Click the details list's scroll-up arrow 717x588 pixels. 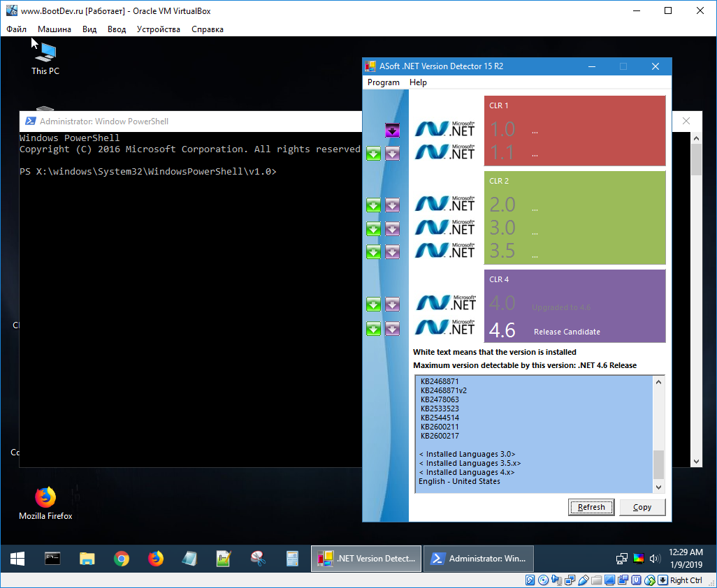coord(658,382)
